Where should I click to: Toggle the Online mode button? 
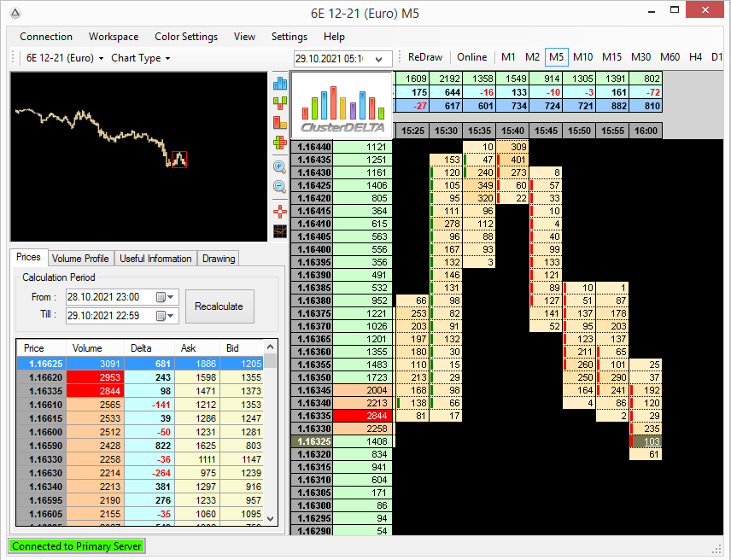[x=471, y=57]
